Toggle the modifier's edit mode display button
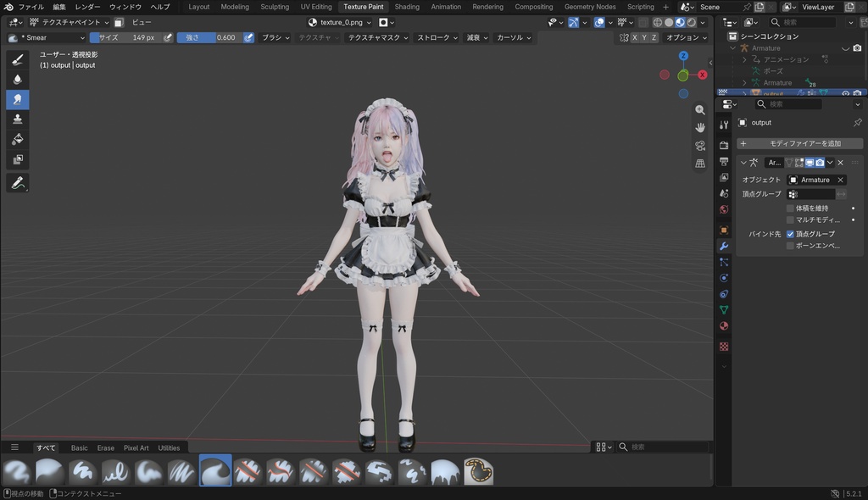 [x=798, y=163]
